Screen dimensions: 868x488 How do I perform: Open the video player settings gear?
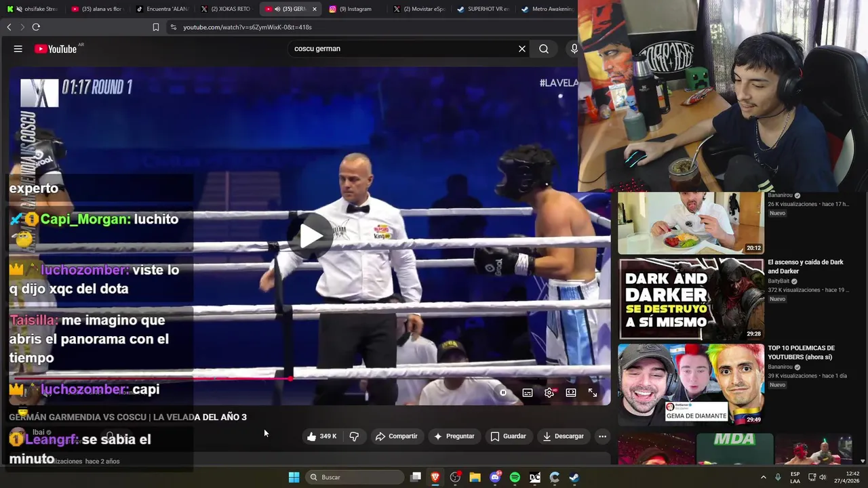[x=549, y=392]
